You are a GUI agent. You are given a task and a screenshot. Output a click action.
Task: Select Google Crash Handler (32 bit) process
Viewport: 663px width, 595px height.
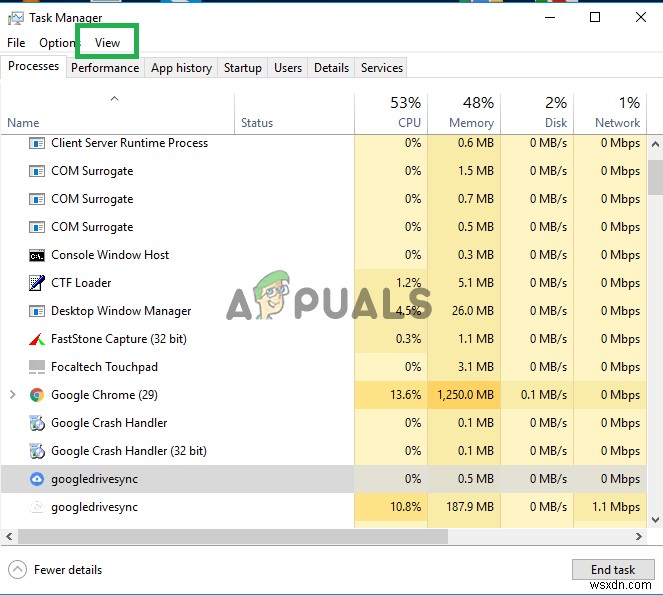[x=129, y=451]
